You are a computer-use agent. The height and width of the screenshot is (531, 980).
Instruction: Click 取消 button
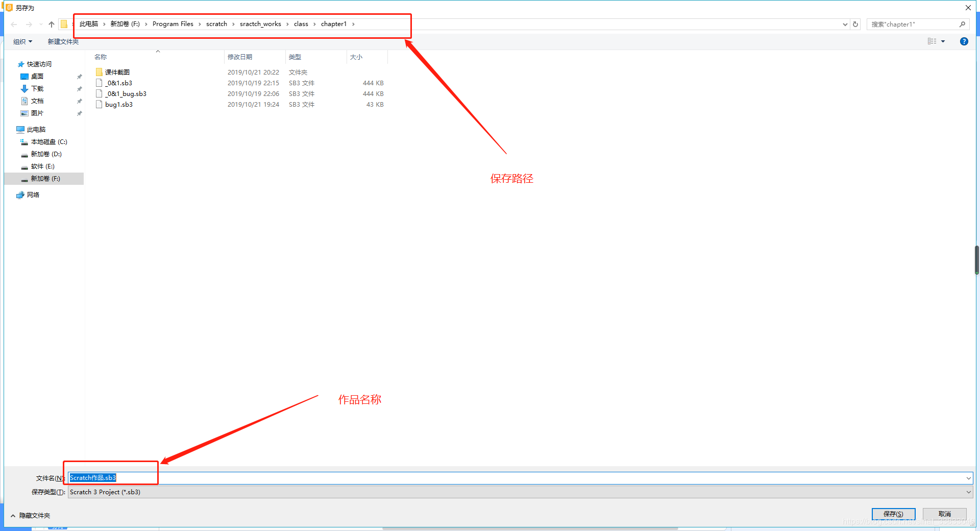tap(944, 514)
